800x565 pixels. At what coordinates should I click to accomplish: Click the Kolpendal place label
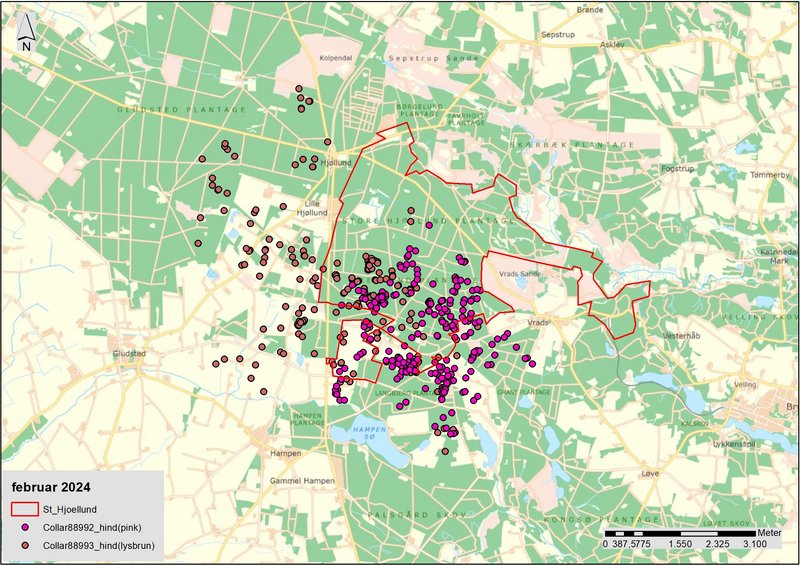click(336, 57)
